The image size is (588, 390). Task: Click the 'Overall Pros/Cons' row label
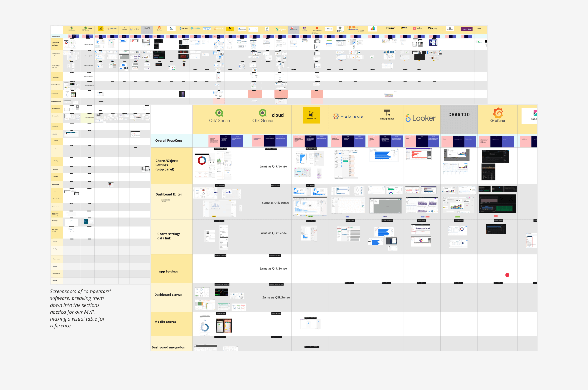[x=169, y=141]
